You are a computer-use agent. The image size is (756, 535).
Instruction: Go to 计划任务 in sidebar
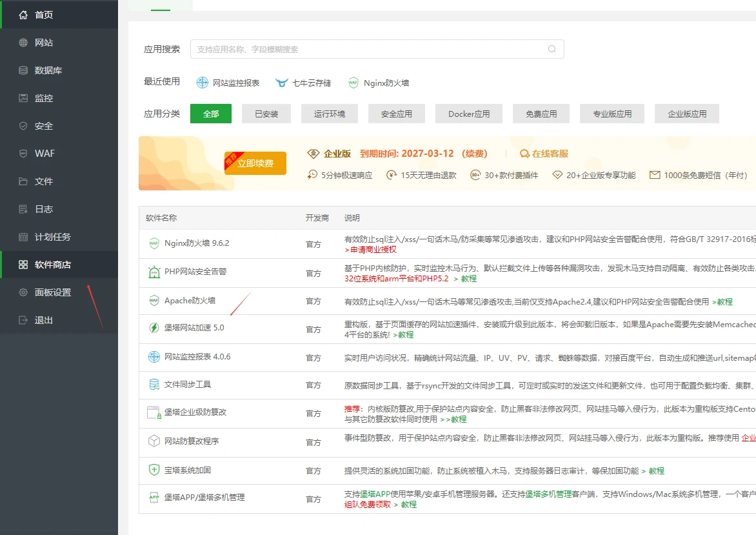click(x=59, y=237)
